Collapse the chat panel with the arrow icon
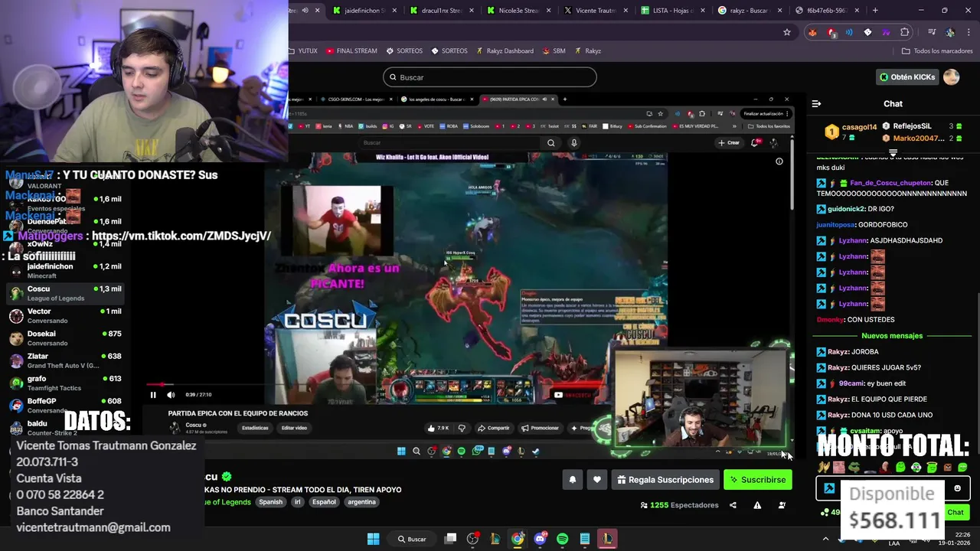This screenshot has width=980, height=551. 816,103
